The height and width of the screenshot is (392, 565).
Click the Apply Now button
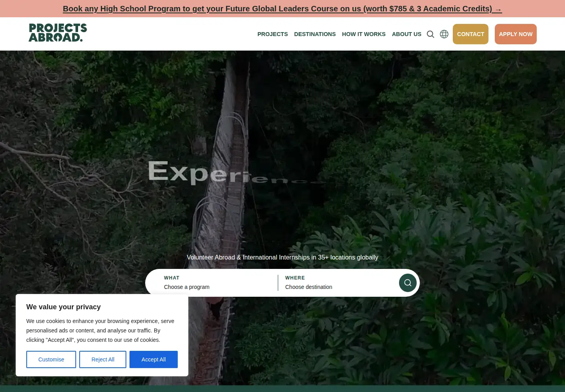tap(516, 34)
